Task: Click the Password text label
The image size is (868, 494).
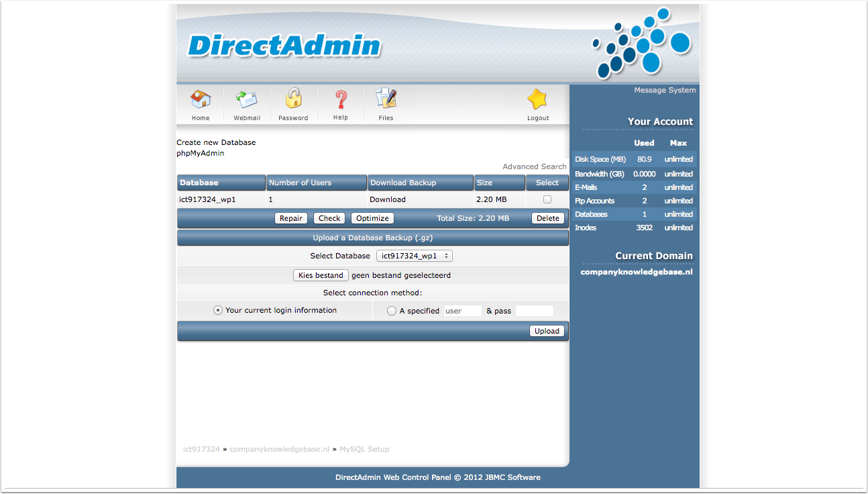Action: coord(293,118)
